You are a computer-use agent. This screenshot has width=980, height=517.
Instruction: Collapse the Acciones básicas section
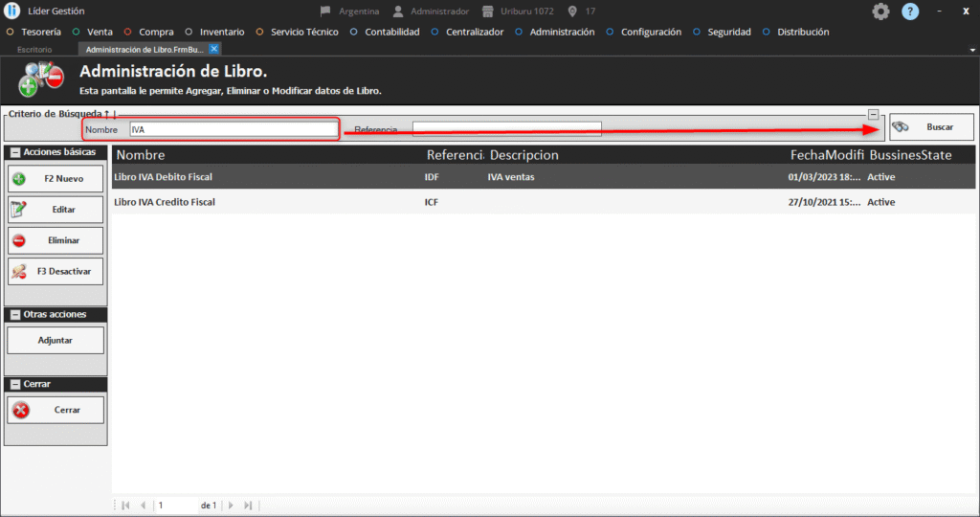(x=15, y=152)
